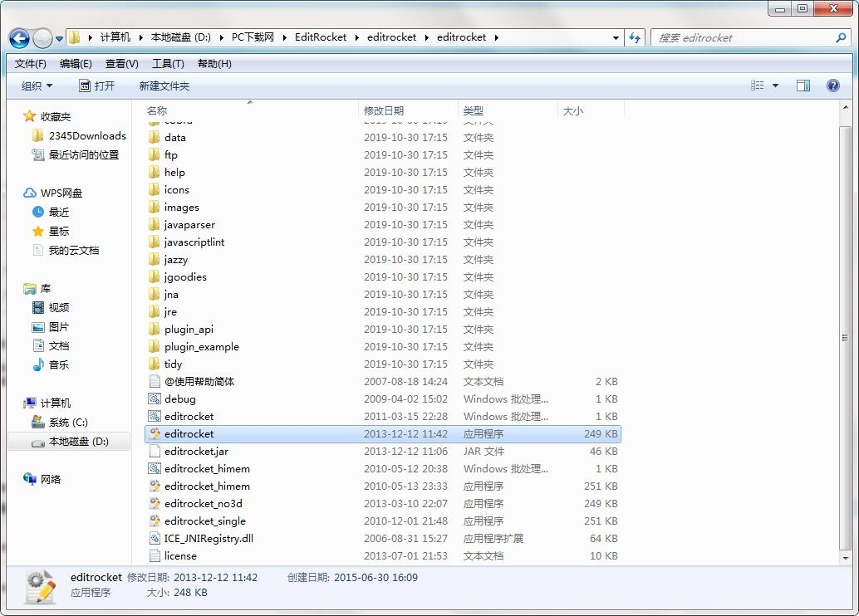Click the file list scroll up arrow
859x616 pixels.
click(846, 108)
